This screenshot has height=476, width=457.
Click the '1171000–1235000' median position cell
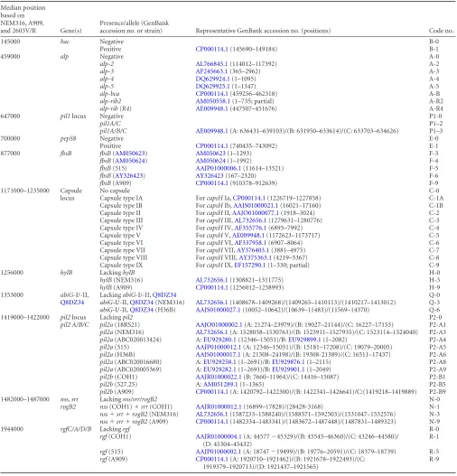pyautogui.click(x=25, y=191)
